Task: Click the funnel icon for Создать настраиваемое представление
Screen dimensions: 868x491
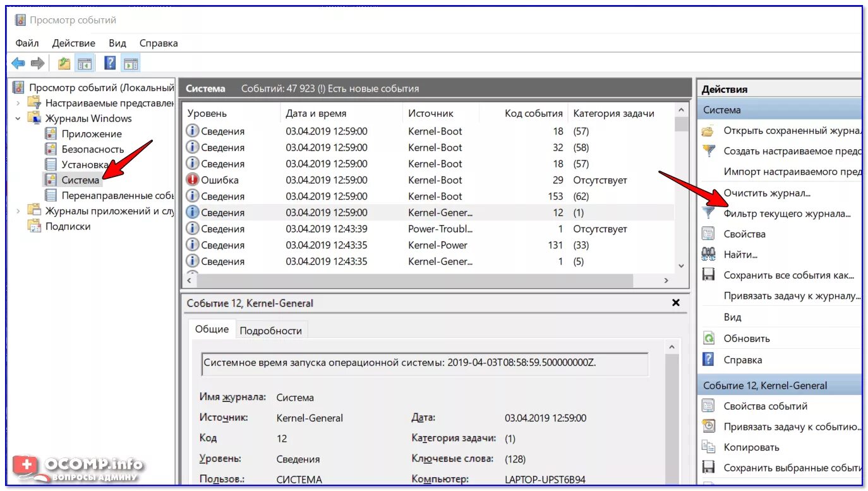Action: (709, 151)
